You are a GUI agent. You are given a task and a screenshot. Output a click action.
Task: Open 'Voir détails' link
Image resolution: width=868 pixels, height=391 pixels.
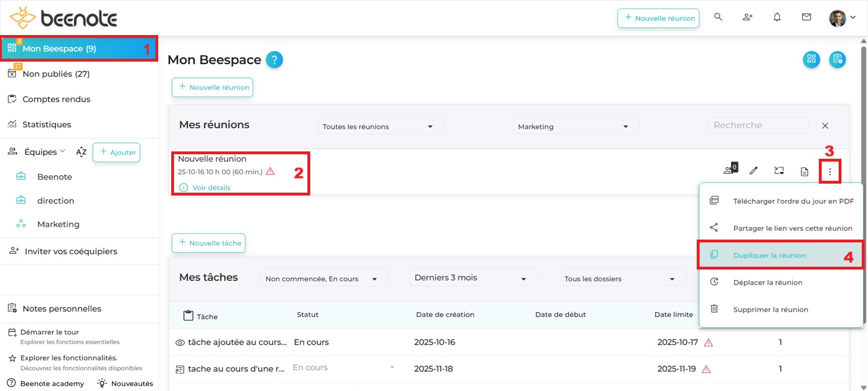tap(211, 188)
